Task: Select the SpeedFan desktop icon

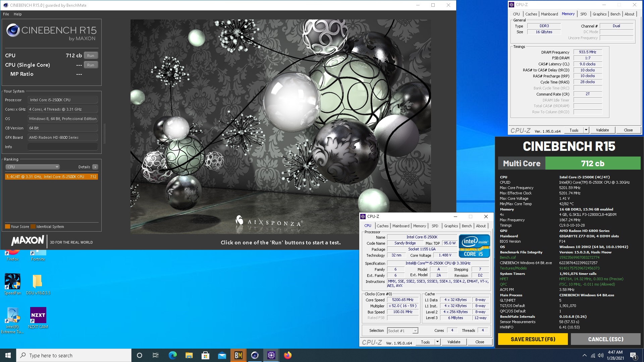Action: pos(12,284)
